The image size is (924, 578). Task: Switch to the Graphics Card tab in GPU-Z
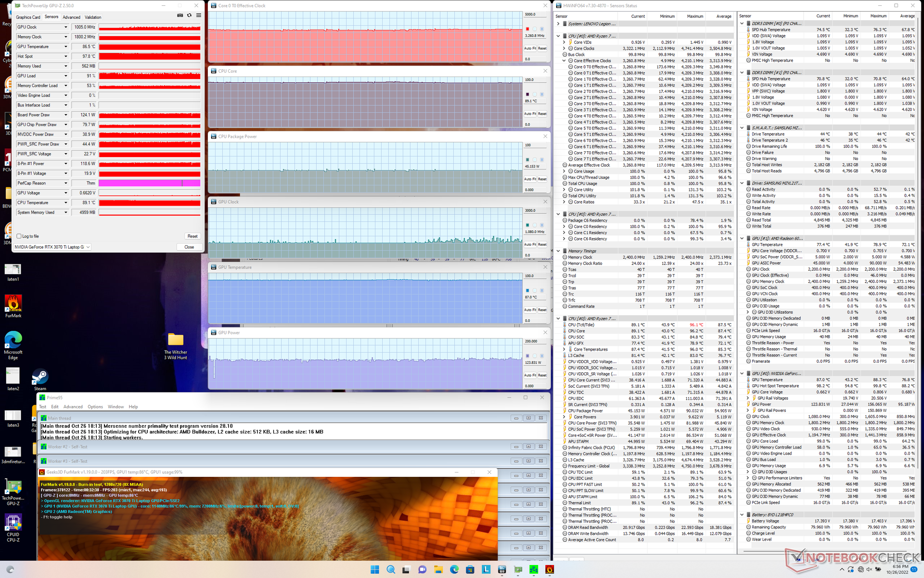pyautogui.click(x=28, y=17)
